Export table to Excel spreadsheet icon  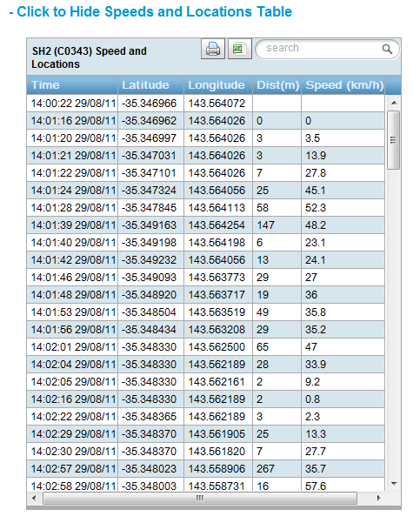pos(240,49)
